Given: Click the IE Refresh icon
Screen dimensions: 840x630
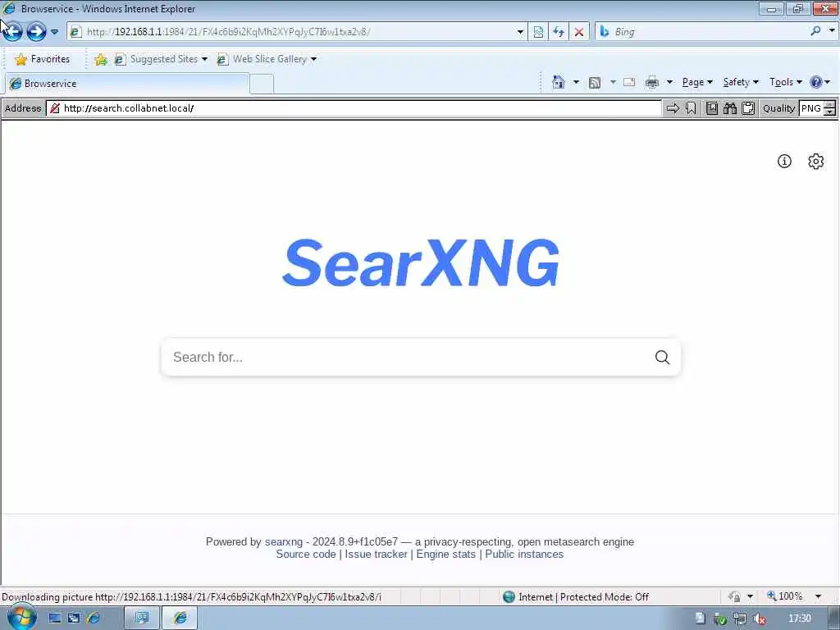Looking at the screenshot, I should point(558,32).
